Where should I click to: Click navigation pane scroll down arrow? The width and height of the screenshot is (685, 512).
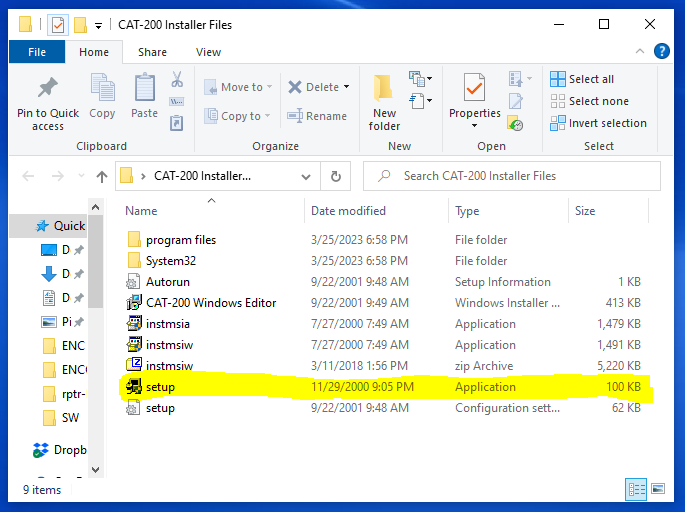coord(96,470)
